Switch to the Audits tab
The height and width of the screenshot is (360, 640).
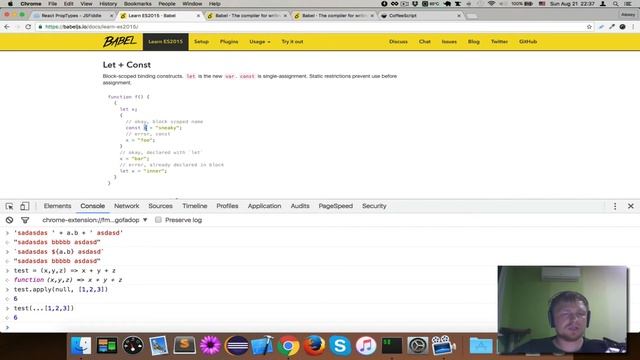pyautogui.click(x=300, y=206)
